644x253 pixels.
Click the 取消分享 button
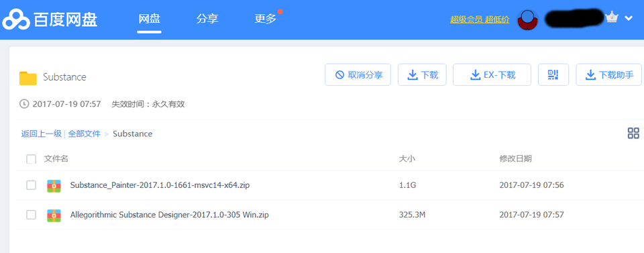click(358, 74)
